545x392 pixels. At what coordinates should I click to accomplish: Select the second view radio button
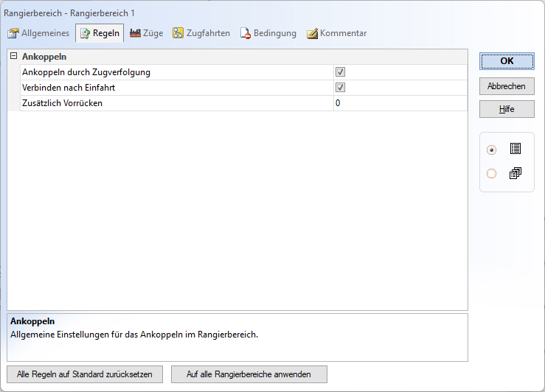pos(492,174)
